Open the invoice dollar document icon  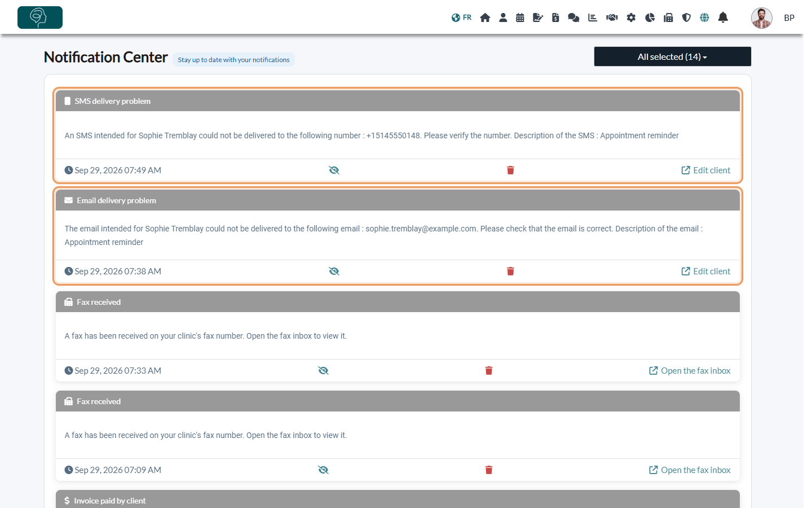[x=555, y=17]
